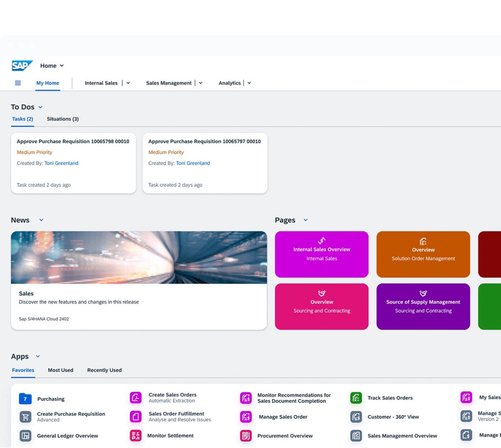The width and height of the screenshot is (501, 448).
Task: Click the Monitor Settlement app icon
Action: (x=136, y=436)
